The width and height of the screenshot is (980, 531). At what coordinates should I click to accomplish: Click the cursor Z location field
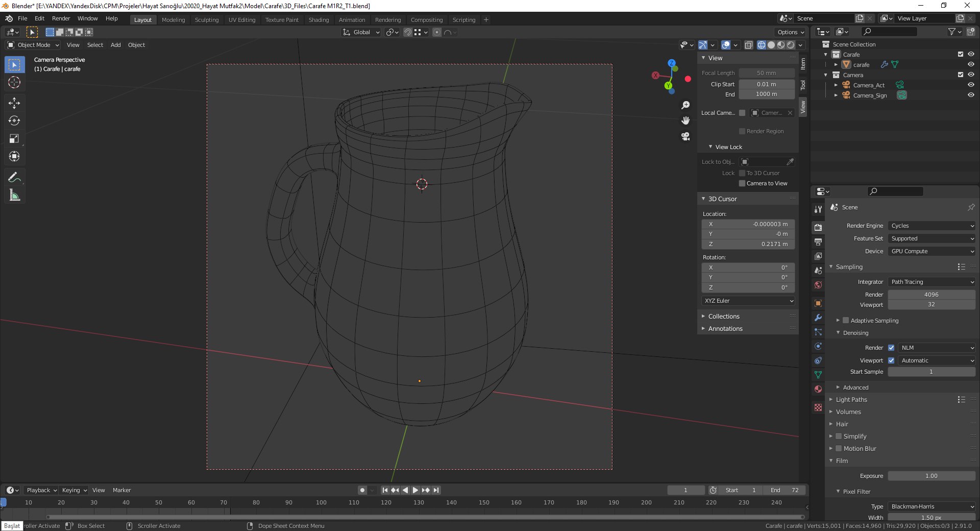tap(748, 244)
